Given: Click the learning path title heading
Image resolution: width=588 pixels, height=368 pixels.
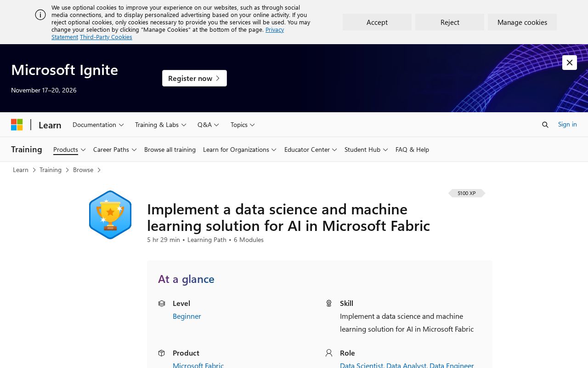Looking at the screenshot, I should (288, 217).
